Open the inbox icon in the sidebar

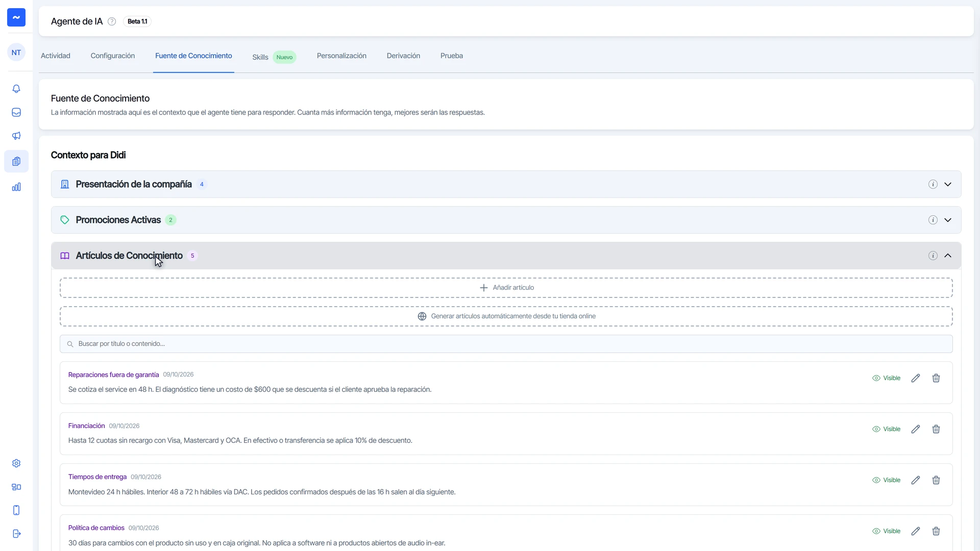16,112
